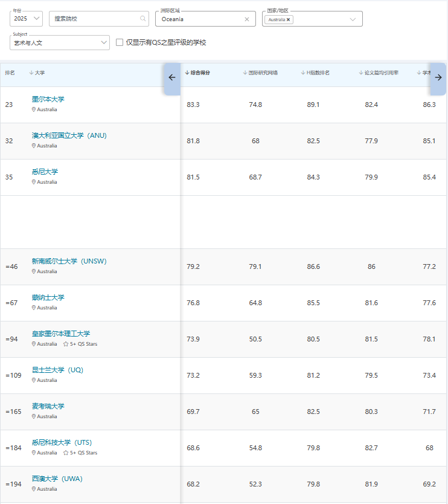448x504 pixels.
Task: Open 悉尼科技大学 (UTS) page
Action: pyautogui.click(x=62, y=442)
